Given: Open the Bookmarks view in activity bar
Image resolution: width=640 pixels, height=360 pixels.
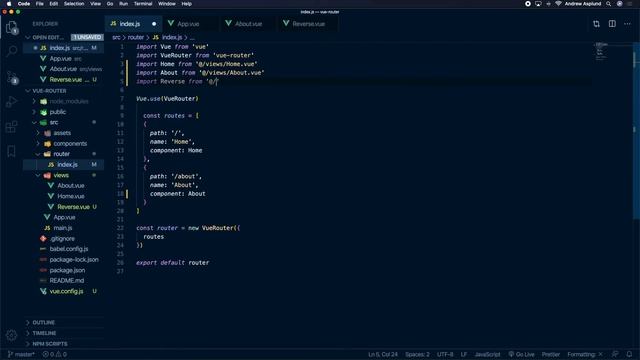Looking at the screenshot, I should click(12, 151).
